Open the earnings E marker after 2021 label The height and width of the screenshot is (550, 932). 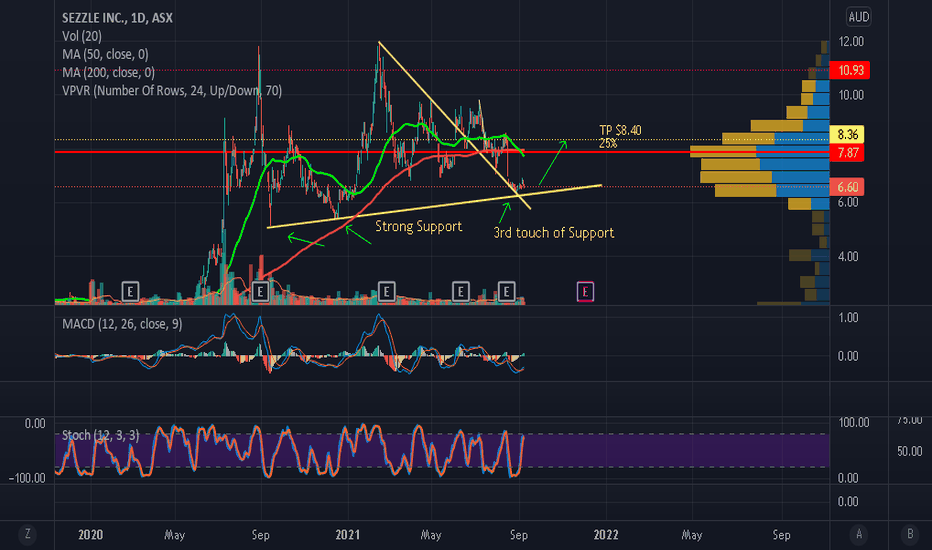coord(386,291)
